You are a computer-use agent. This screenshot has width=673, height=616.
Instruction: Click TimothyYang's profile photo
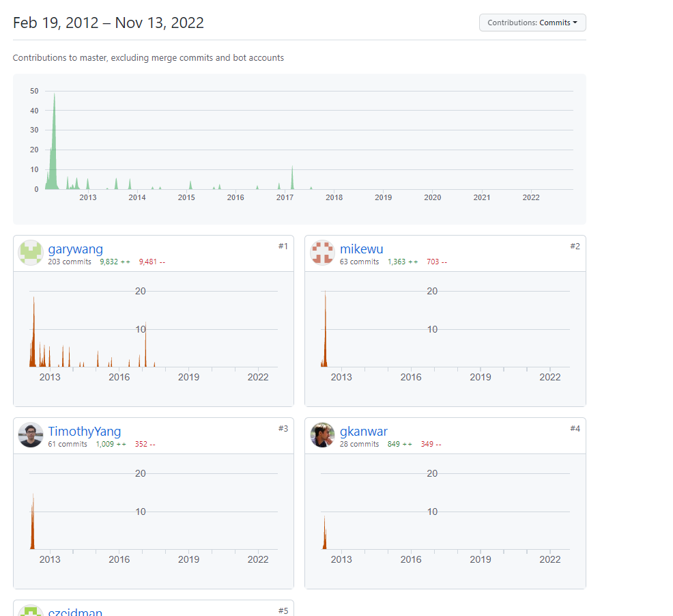point(31,435)
